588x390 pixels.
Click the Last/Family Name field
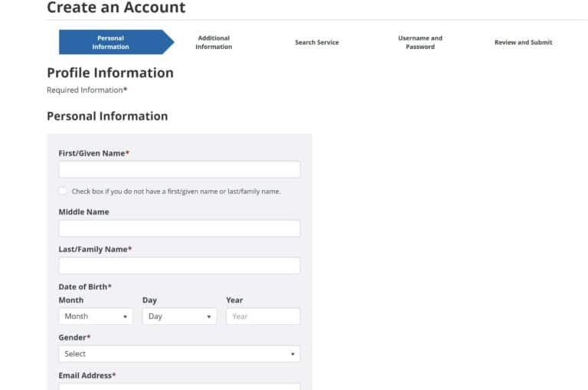click(179, 266)
